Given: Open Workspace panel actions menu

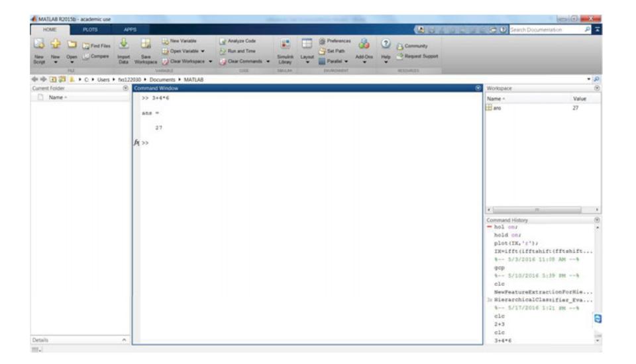Looking at the screenshot, I should pos(597,88).
